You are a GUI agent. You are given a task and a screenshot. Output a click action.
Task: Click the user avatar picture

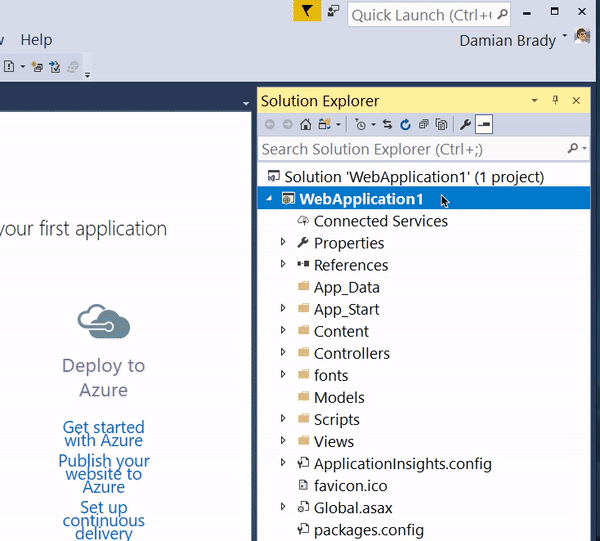[582, 36]
